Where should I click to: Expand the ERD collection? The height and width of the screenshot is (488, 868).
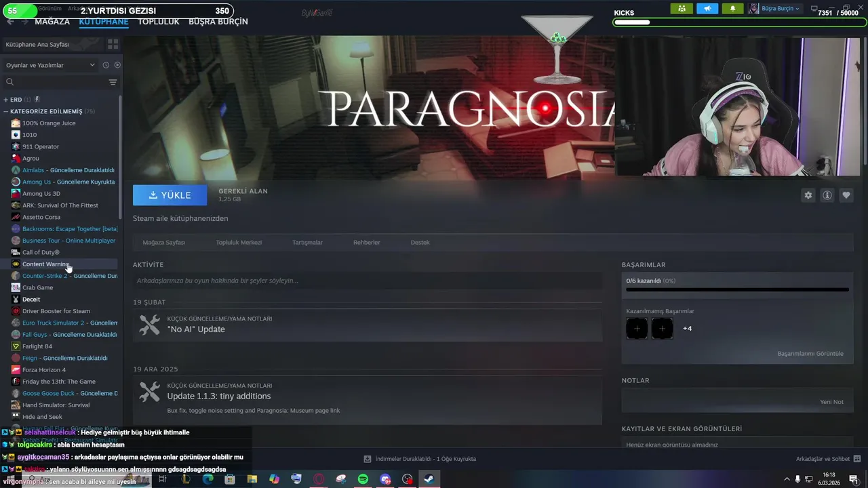point(5,100)
